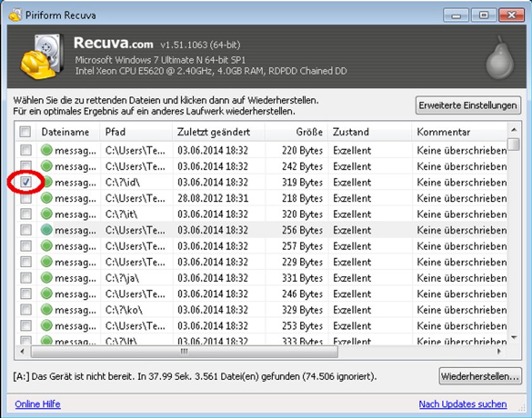
Task: Check the box for the 242 Bytes file
Action: point(26,165)
